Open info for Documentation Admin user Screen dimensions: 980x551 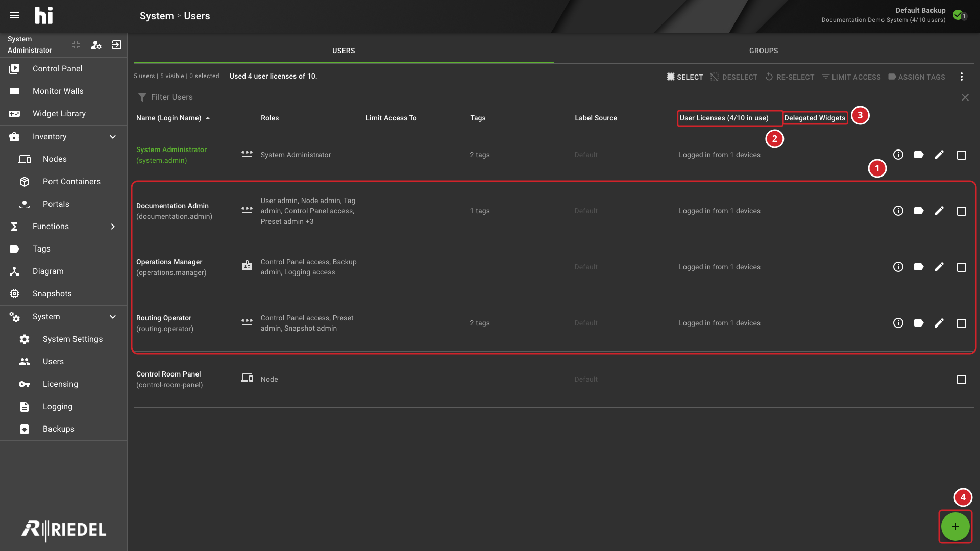tap(898, 211)
